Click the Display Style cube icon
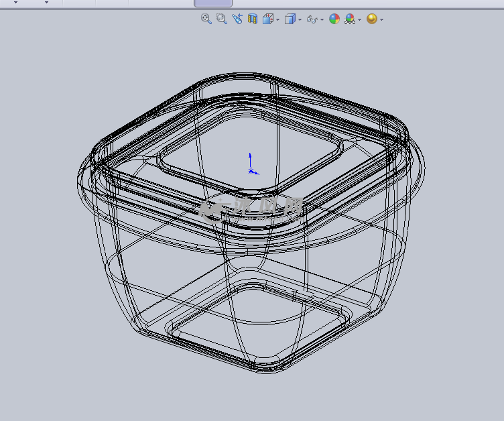 point(290,19)
